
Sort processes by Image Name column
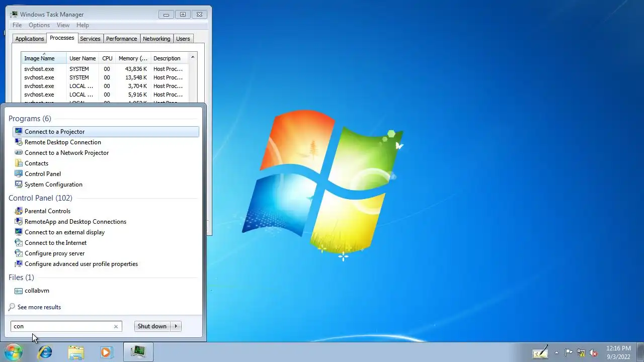click(x=44, y=58)
